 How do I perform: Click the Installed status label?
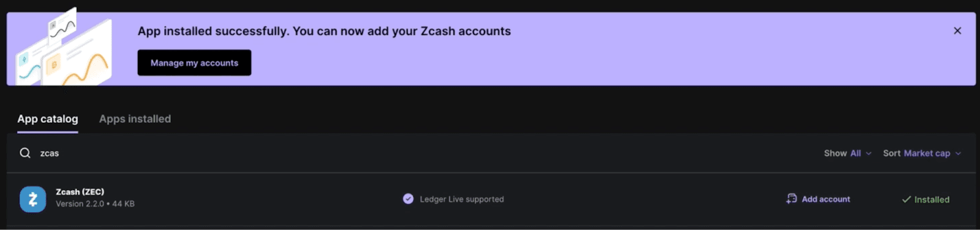pos(932,199)
